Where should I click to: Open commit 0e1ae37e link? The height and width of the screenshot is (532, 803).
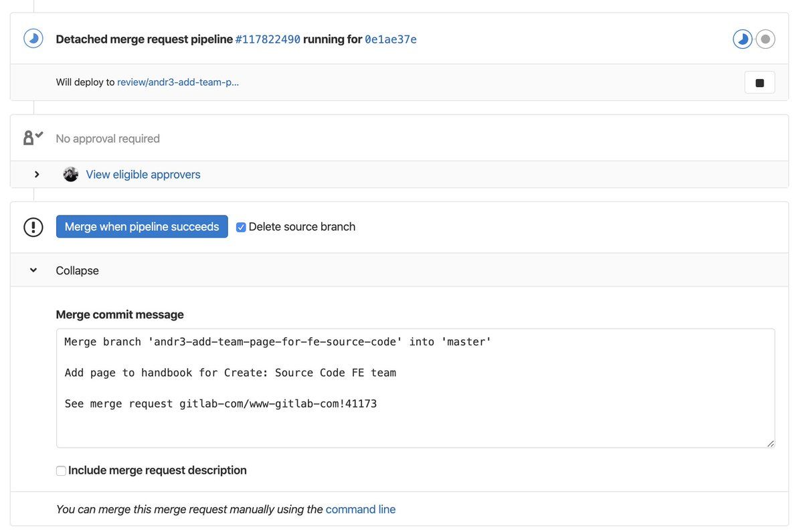click(x=390, y=39)
